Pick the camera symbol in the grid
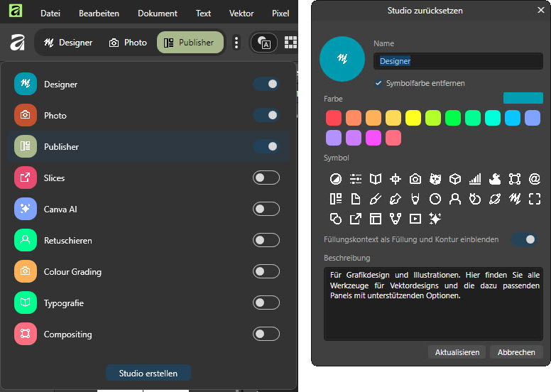This screenshot has width=551, height=392. point(415,179)
